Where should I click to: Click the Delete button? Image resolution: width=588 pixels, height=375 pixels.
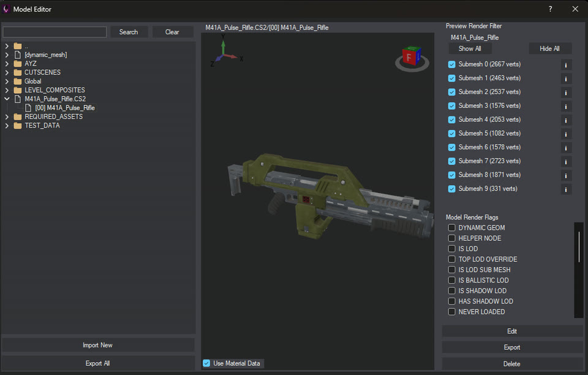[512, 364]
